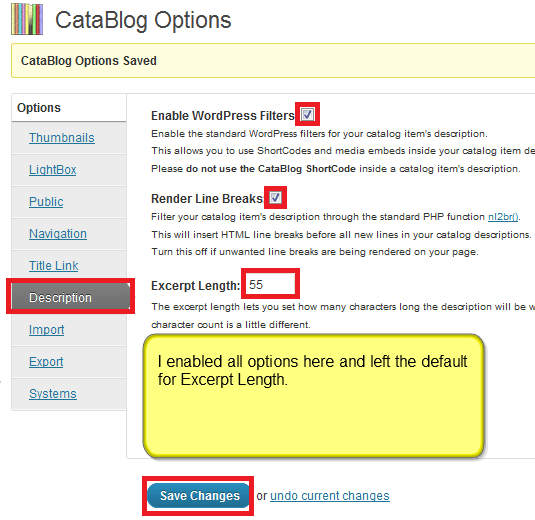This screenshot has height=520, width=535.
Task: Open the Thumbnails options tab
Action: (62, 138)
